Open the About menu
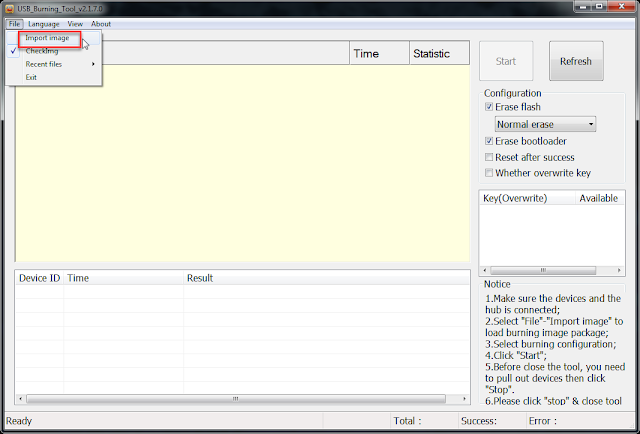 [x=101, y=23]
